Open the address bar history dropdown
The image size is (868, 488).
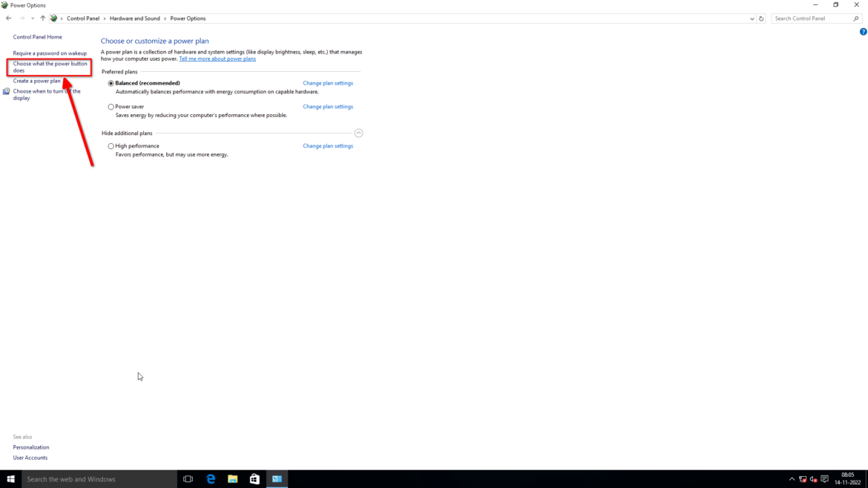click(x=752, y=19)
